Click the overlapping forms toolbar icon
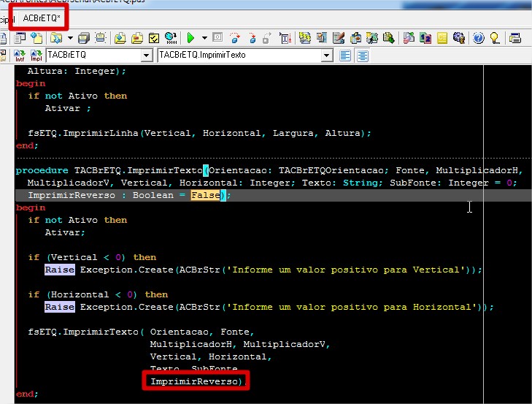Screen dimensions: 532x404 tap(322, 38)
